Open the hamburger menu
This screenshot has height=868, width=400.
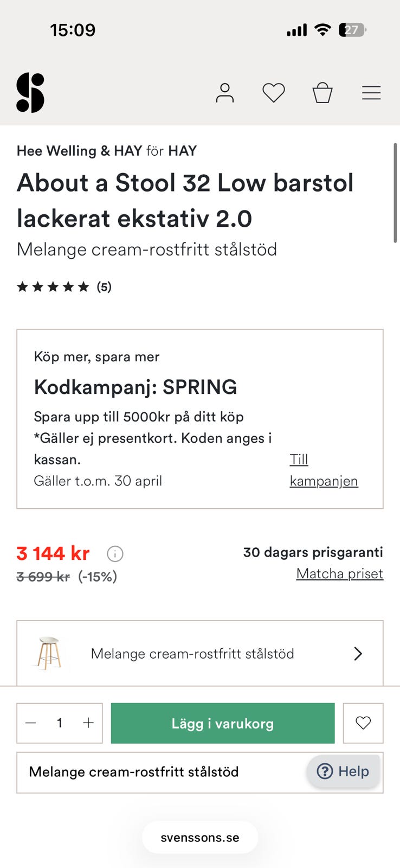[x=371, y=93]
